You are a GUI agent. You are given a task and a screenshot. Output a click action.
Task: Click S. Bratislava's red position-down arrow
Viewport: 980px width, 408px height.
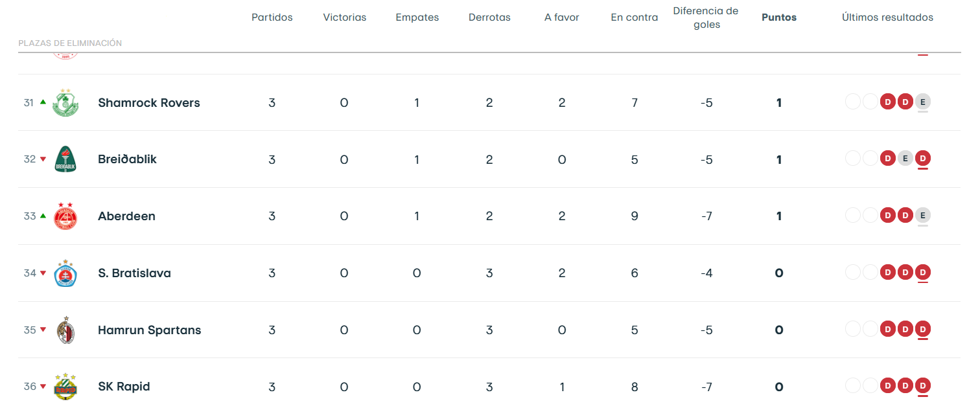(43, 273)
